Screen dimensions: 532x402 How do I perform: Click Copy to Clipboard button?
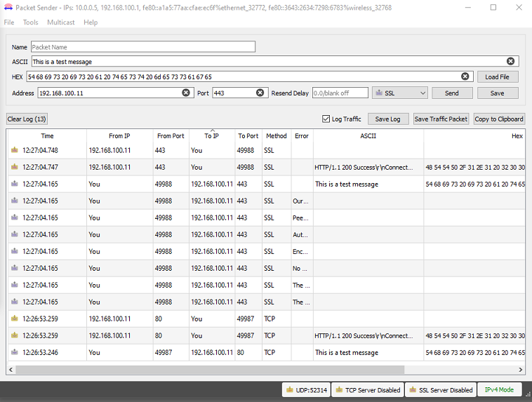499,119
